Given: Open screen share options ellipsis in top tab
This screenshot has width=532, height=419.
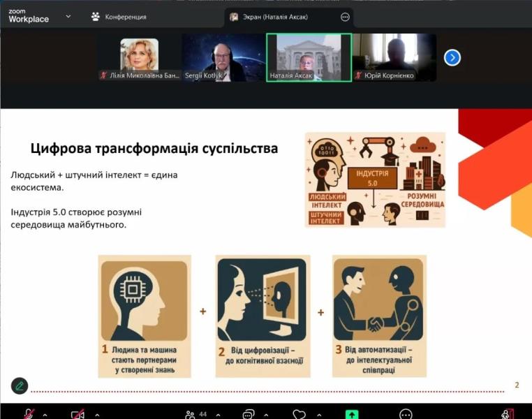Looking at the screenshot, I should coord(345,17).
